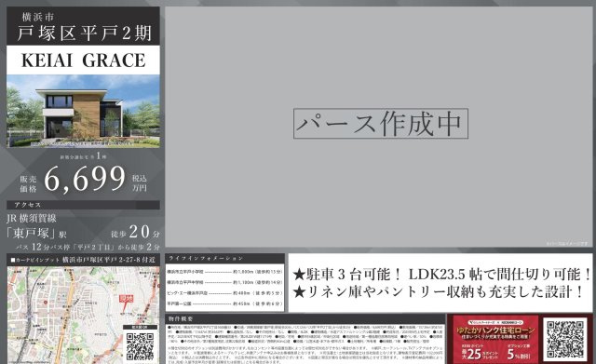The height and width of the screenshot is (364, 596).
Task: Click the house exterior rendering photo
Action: click(83, 111)
